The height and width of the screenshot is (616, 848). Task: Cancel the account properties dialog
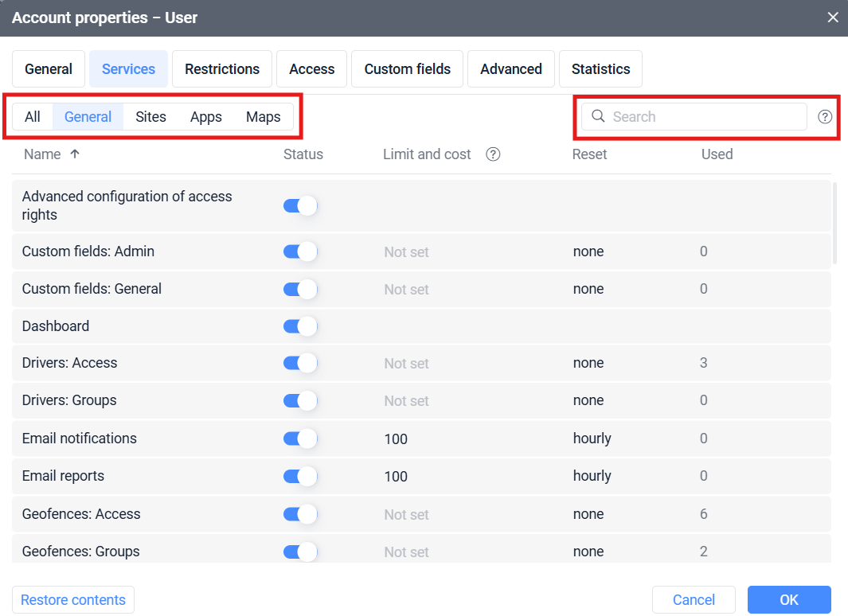coord(694,599)
